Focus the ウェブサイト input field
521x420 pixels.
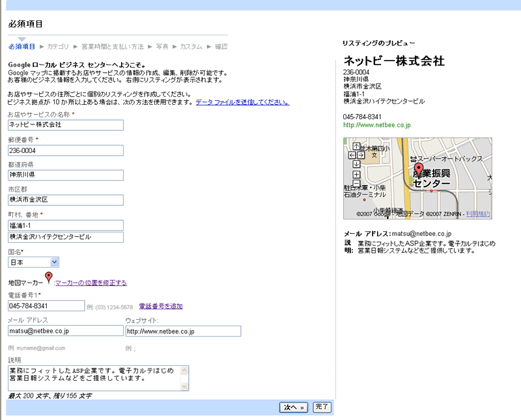pos(184,331)
